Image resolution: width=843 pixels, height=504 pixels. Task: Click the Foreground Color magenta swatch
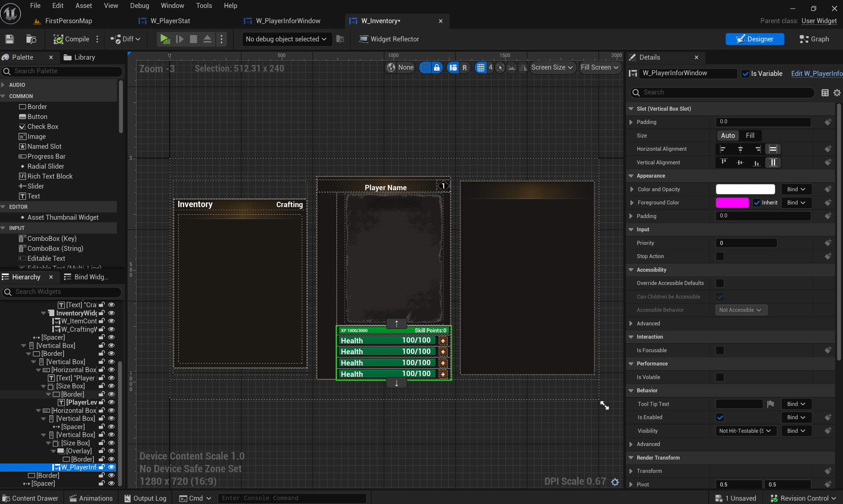[x=732, y=202]
